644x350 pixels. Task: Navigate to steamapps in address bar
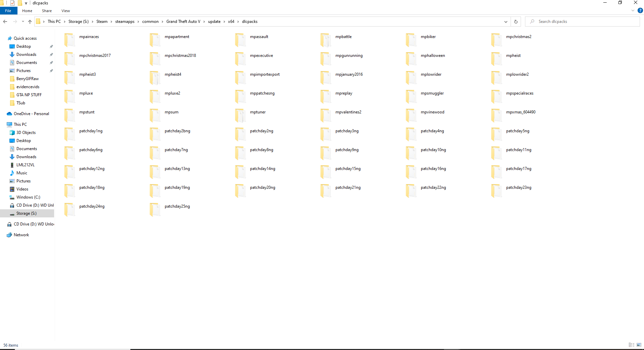(x=125, y=22)
